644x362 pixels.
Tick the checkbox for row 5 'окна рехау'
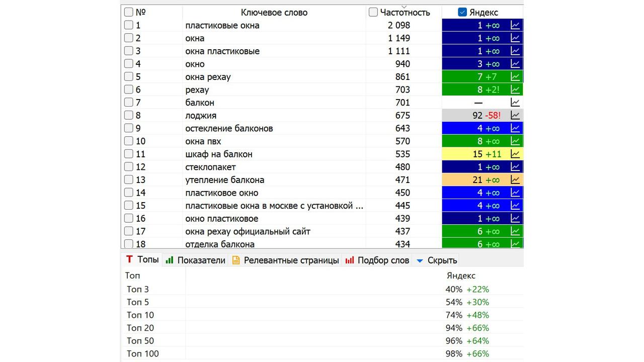[129, 77]
